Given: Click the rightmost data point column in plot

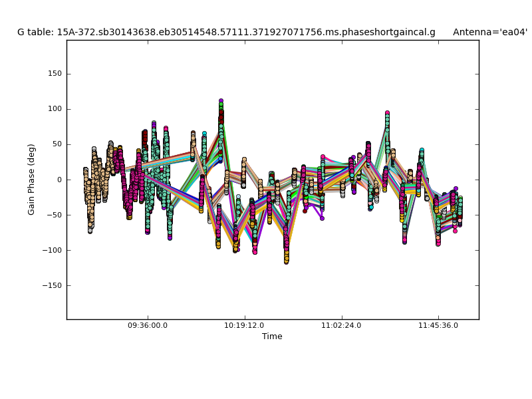Looking at the screenshot, I should click(x=460, y=211).
